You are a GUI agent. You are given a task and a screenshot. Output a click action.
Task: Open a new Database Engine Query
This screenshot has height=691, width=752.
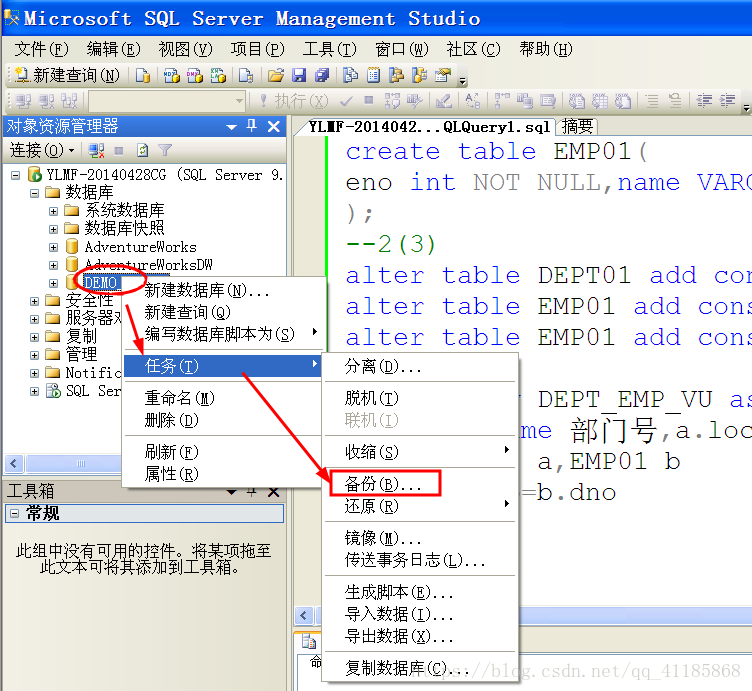pyautogui.click(x=142, y=75)
